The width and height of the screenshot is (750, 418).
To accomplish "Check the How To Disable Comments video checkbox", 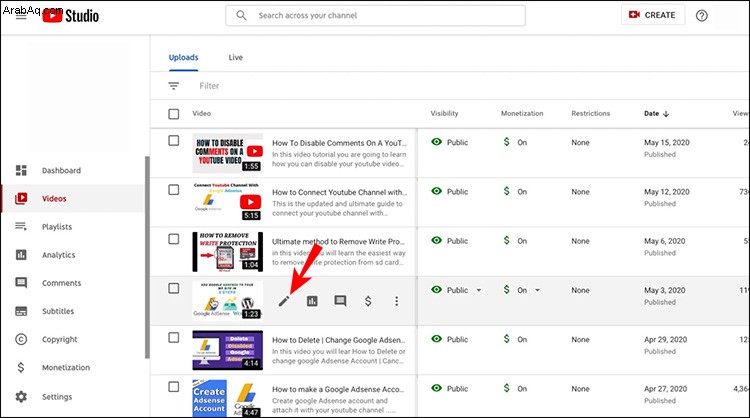I will click(174, 141).
